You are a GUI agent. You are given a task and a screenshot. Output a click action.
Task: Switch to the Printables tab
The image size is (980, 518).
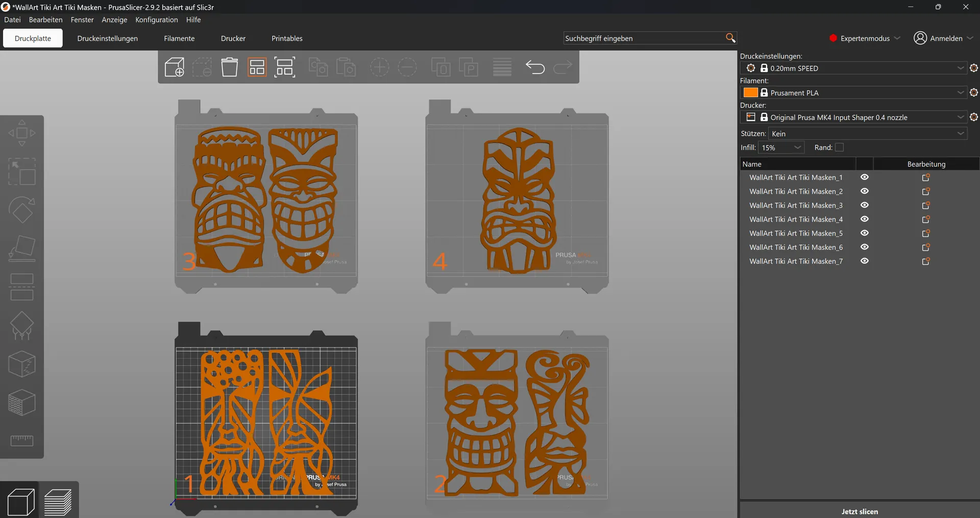pos(287,38)
